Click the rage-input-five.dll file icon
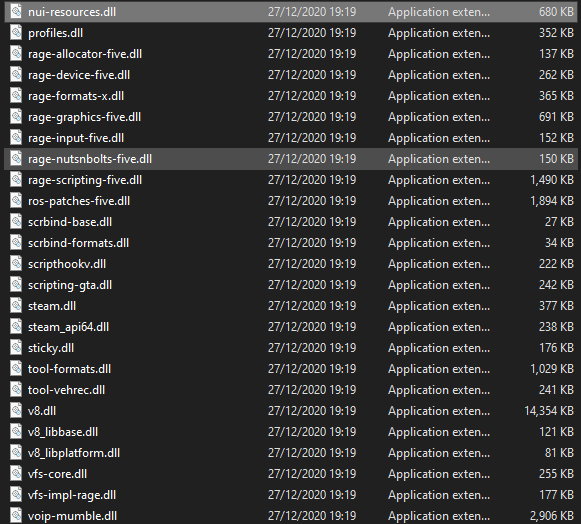The height and width of the screenshot is (524, 581). 16,137
